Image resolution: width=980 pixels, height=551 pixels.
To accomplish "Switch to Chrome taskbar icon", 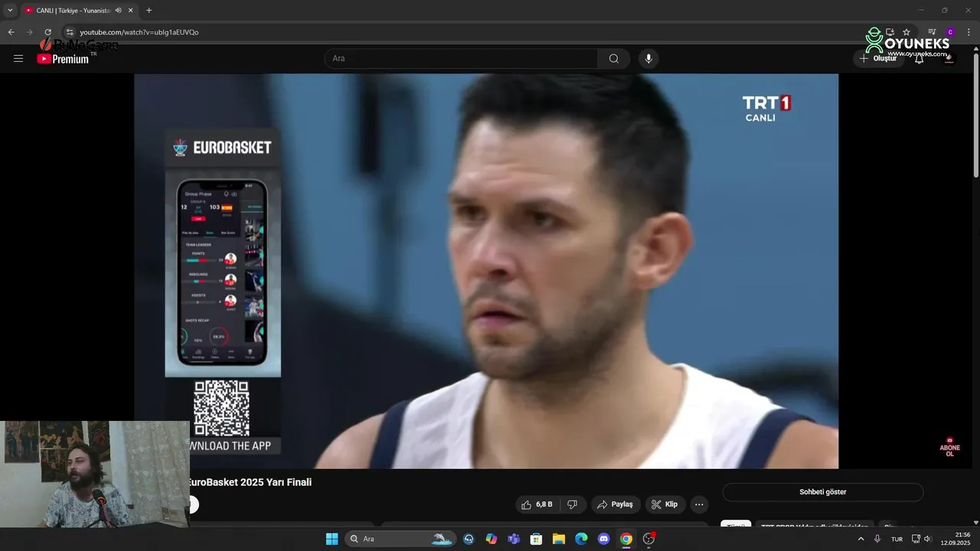I will pos(626,539).
